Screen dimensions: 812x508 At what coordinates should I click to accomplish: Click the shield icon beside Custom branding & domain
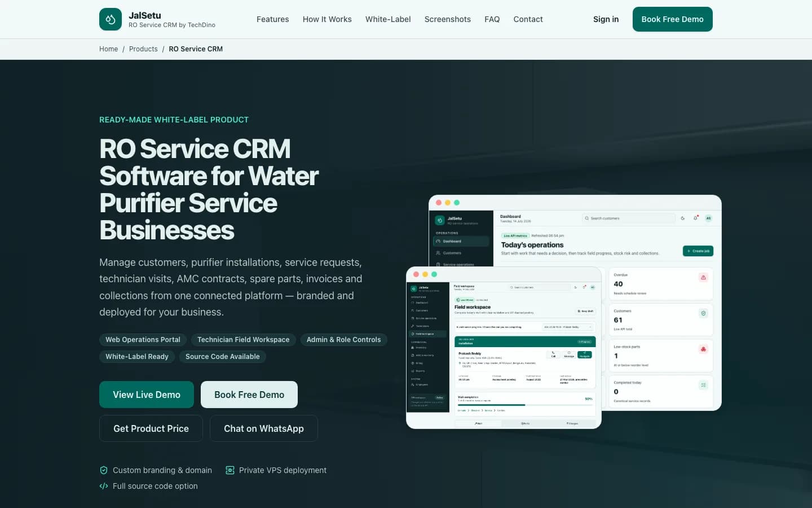104,470
